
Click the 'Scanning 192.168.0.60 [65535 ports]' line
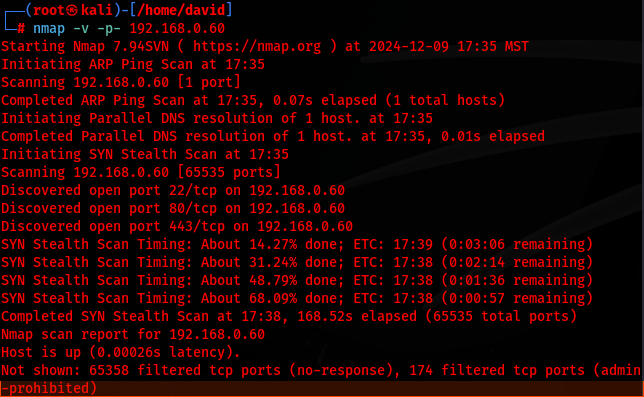pyautogui.click(x=141, y=172)
